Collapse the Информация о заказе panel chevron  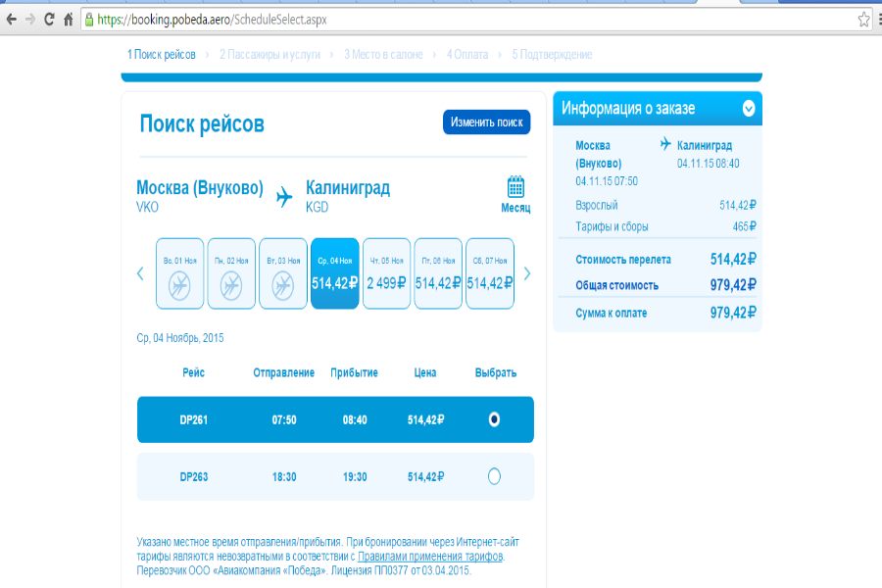(x=750, y=109)
